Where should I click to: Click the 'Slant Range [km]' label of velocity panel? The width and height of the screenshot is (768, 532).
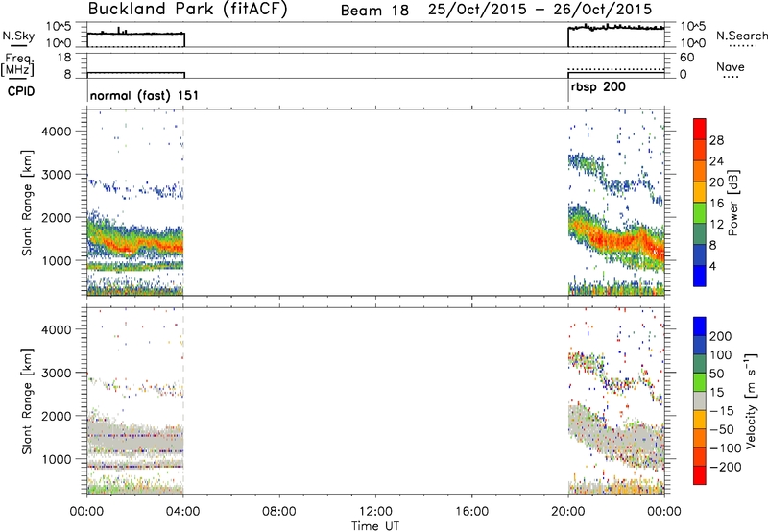[x=27, y=400]
